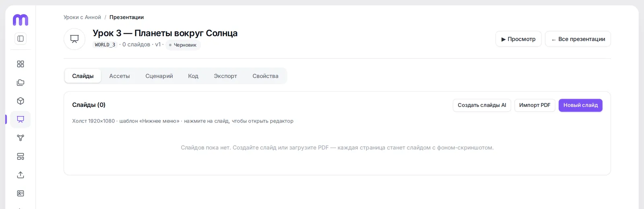This screenshot has height=209, width=644.
Task: Click the WORLD_3 code tag
Action: [x=105, y=45]
